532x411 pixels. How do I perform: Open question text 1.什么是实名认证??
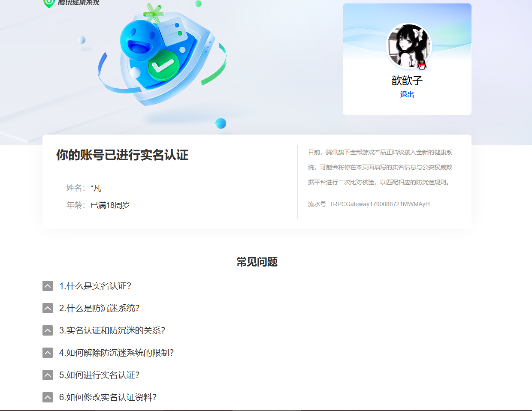click(95, 286)
